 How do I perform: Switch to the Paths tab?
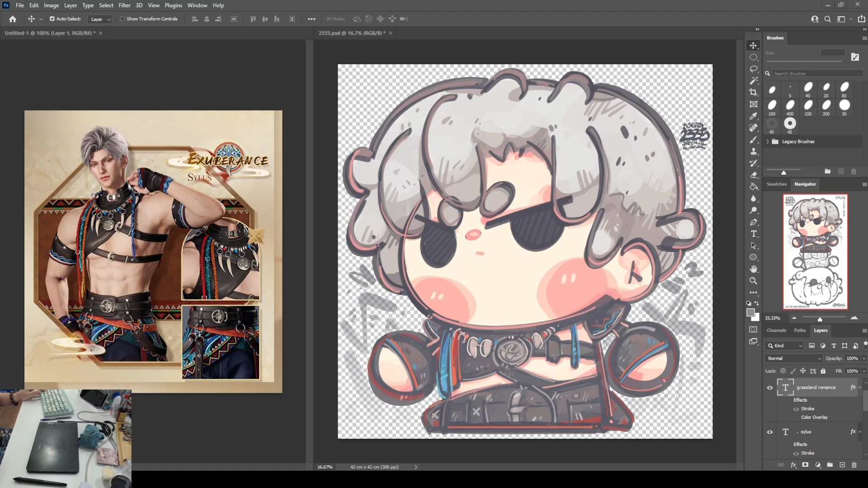pos(799,330)
